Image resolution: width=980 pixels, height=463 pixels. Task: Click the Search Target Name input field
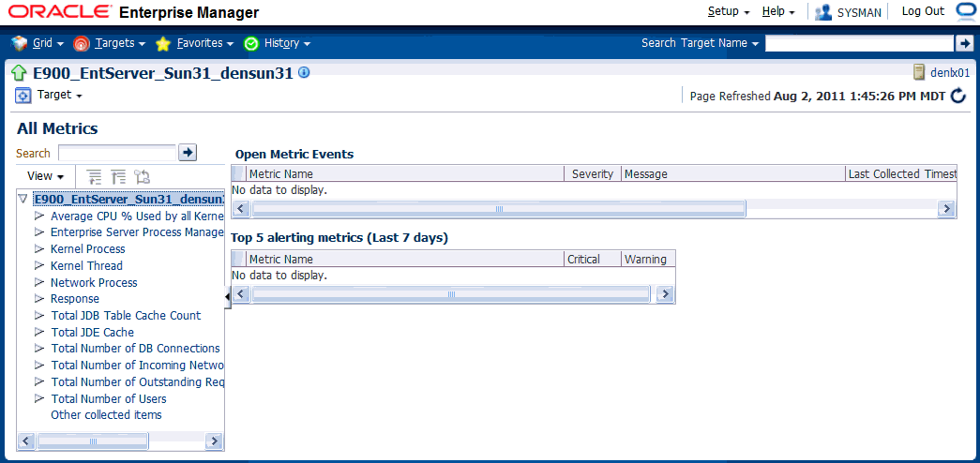[x=859, y=43]
